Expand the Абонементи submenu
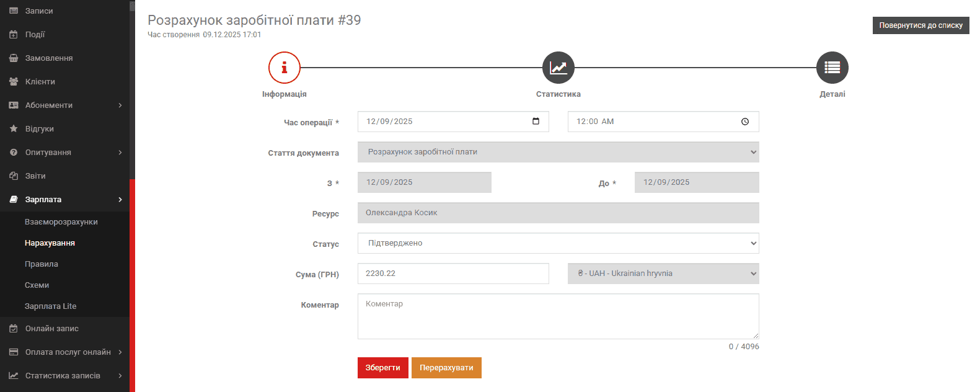Viewport: 980px width, 392px height. [120, 105]
